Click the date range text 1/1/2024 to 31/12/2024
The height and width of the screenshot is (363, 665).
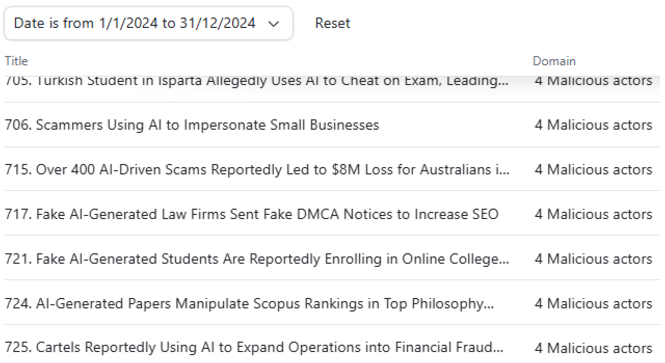[177, 23]
